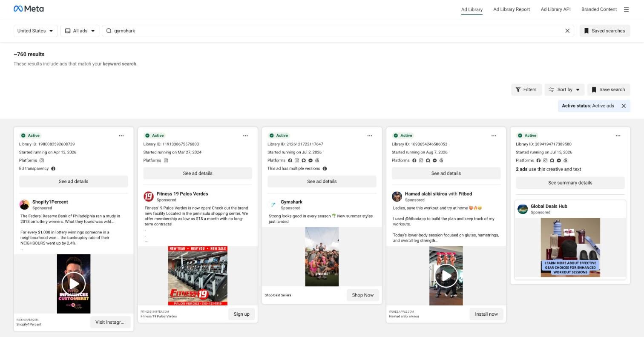Open the Filters panel
Screen dimensions: 644x337
pyautogui.click(x=526, y=89)
